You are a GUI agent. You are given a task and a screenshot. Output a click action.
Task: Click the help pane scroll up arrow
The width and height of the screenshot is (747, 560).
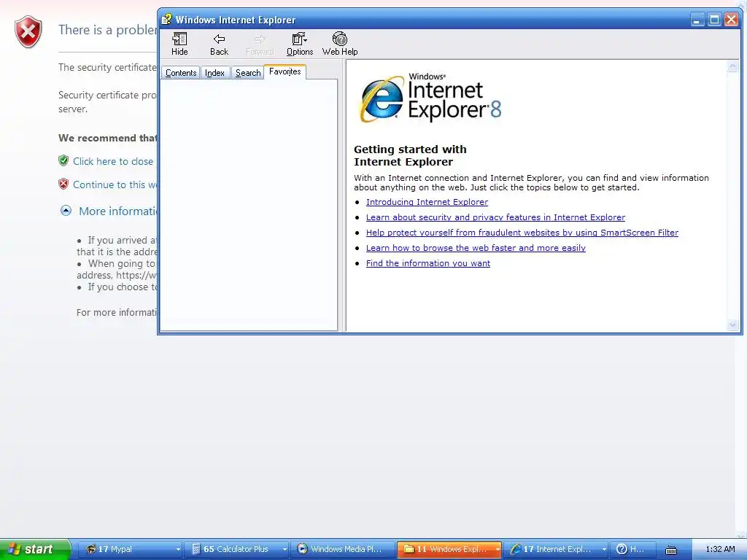pyautogui.click(x=732, y=66)
